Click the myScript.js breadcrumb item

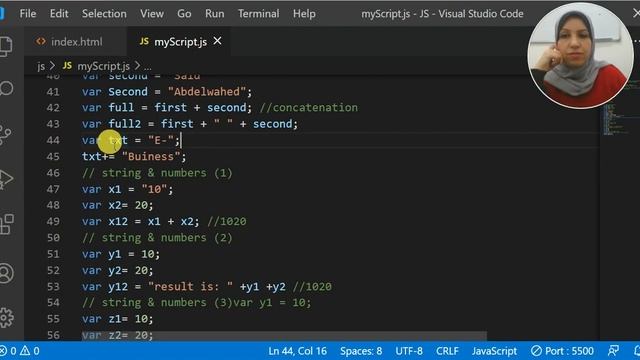tap(103, 66)
